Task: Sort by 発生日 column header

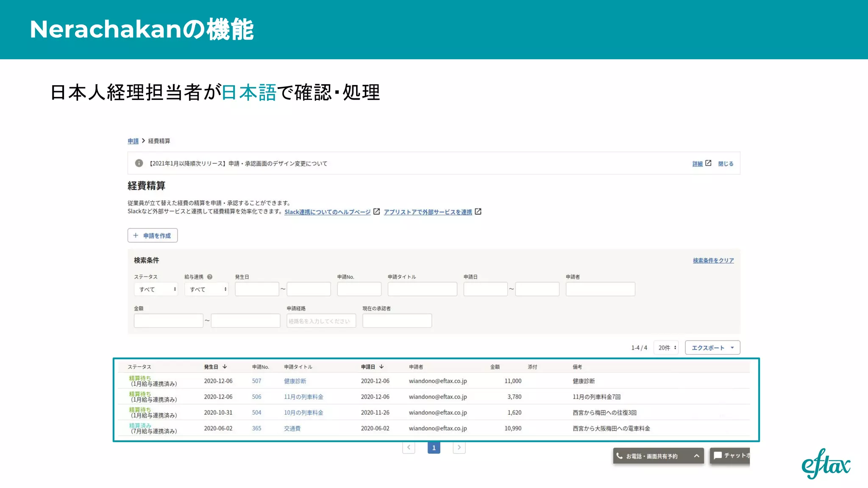Action: pyautogui.click(x=215, y=367)
